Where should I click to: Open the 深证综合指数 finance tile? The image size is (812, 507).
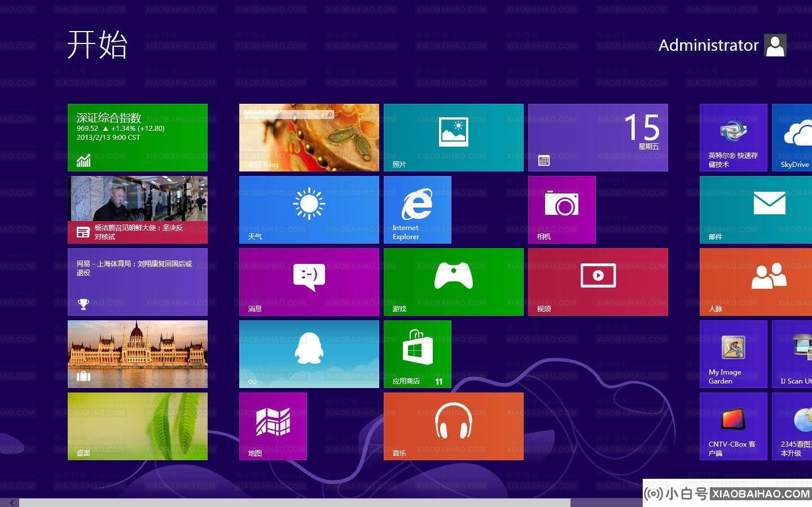(x=138, y=138)
